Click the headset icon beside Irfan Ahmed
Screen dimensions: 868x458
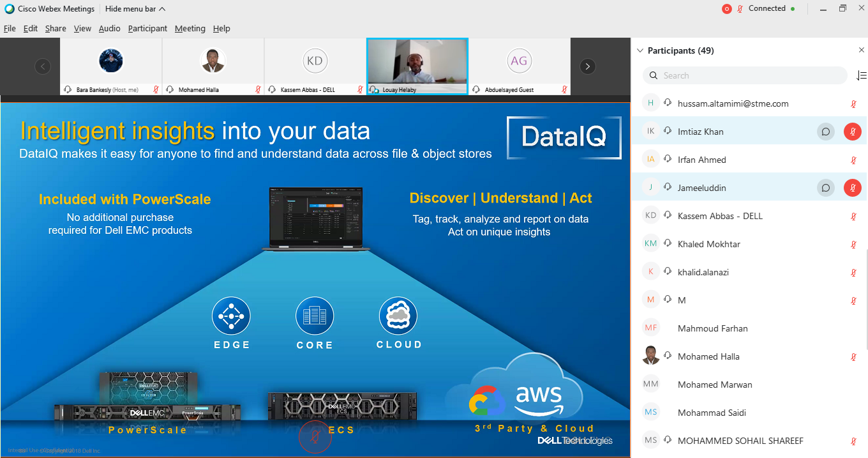point(668,159)
